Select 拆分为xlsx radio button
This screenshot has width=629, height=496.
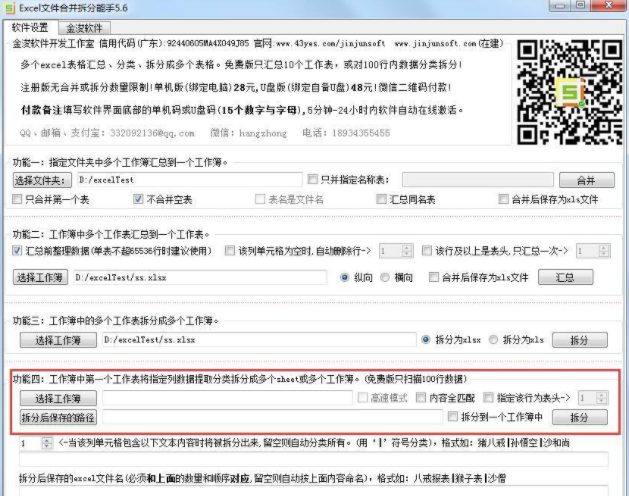426,339
